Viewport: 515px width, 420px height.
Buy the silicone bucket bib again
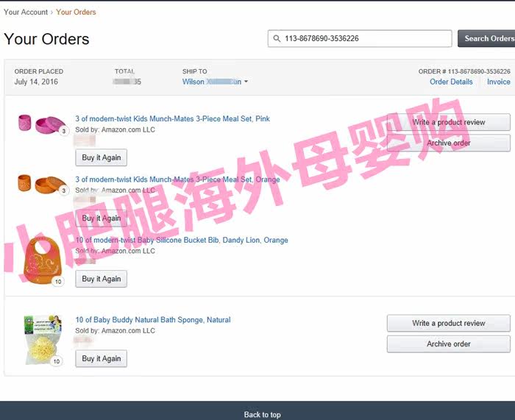[102, 279]
